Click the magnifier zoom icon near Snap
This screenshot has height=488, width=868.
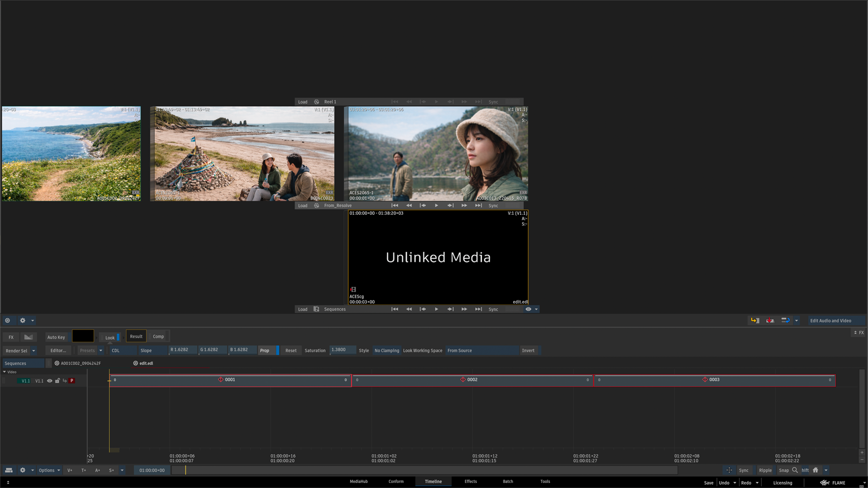pos(795,470)
